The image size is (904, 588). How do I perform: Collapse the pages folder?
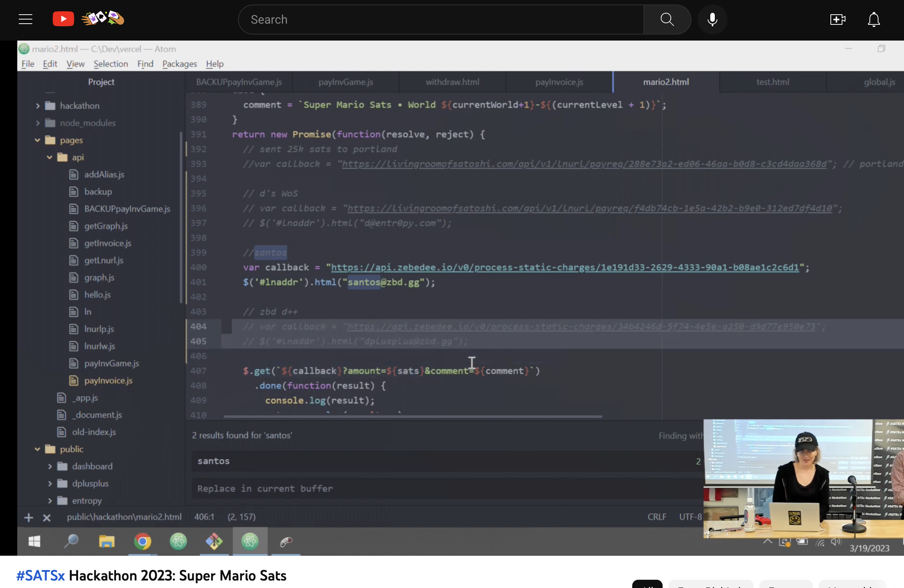pyautogui.click(x=38, y=140)
